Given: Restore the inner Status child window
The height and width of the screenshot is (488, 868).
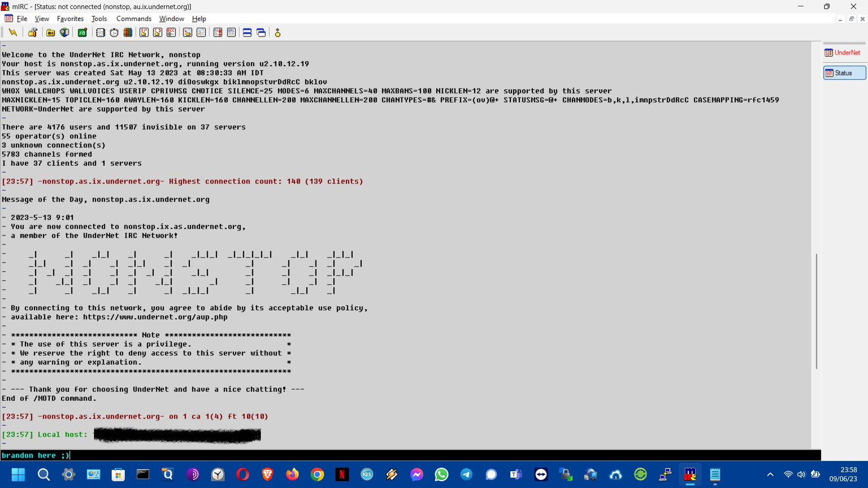Looking at the screenshot, I should pyautogui.click(x=851, y=19).
